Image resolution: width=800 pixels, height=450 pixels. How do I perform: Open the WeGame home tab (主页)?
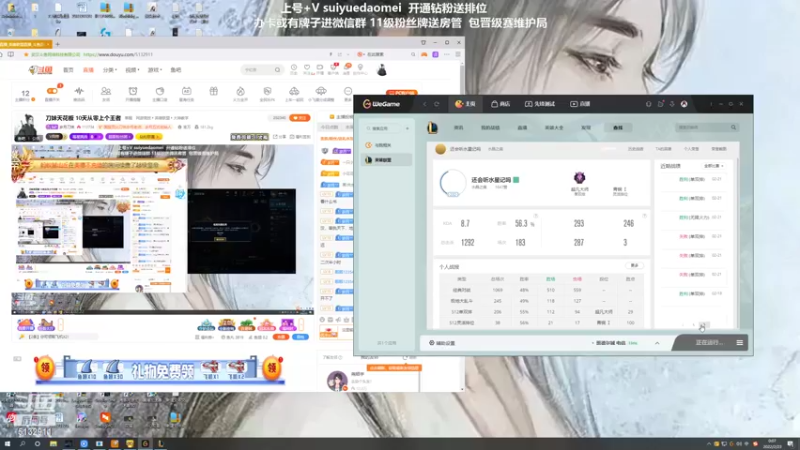465,104
